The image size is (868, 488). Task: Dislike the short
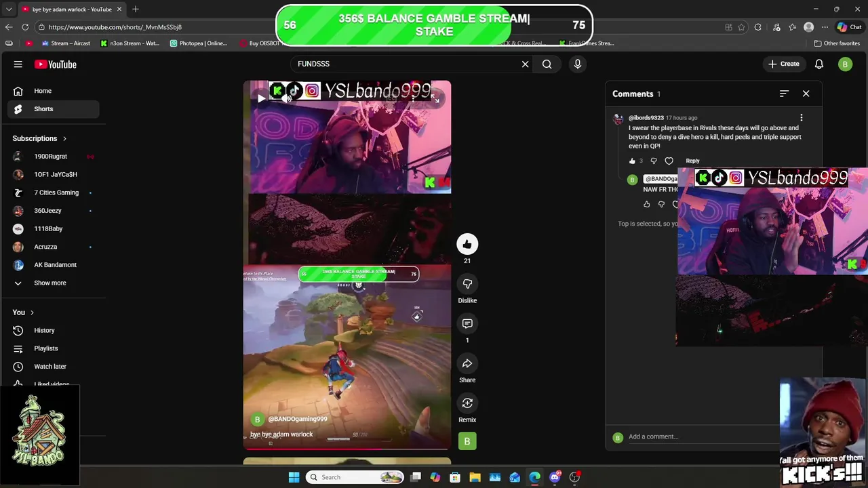click(x=467, y=284)
